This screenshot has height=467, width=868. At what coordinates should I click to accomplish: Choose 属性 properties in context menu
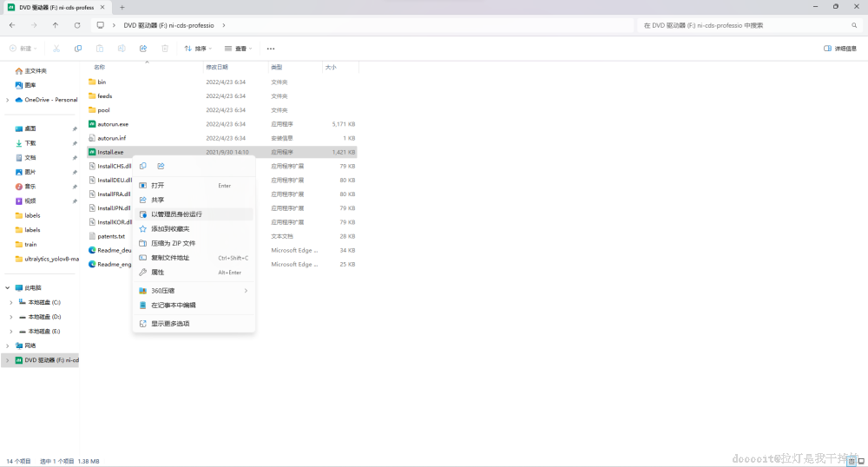click(194, 273)
